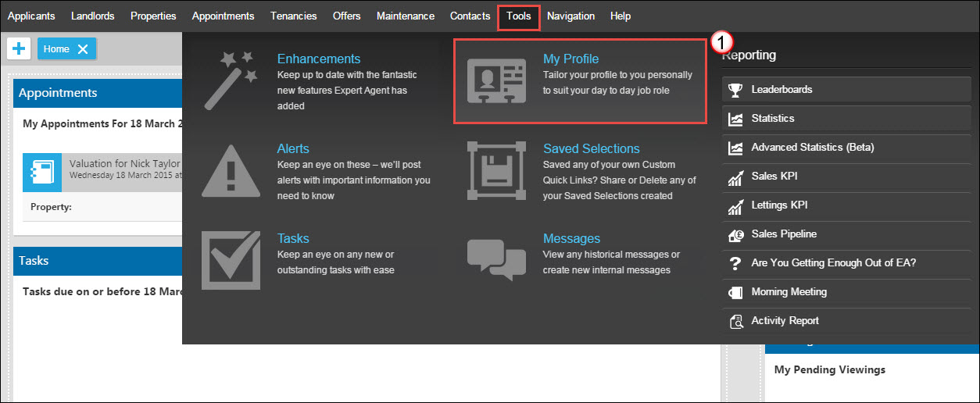Open the Morning Meeting report
The height and width of the screenshot is (403, 980).
click(x=846, y=292)
